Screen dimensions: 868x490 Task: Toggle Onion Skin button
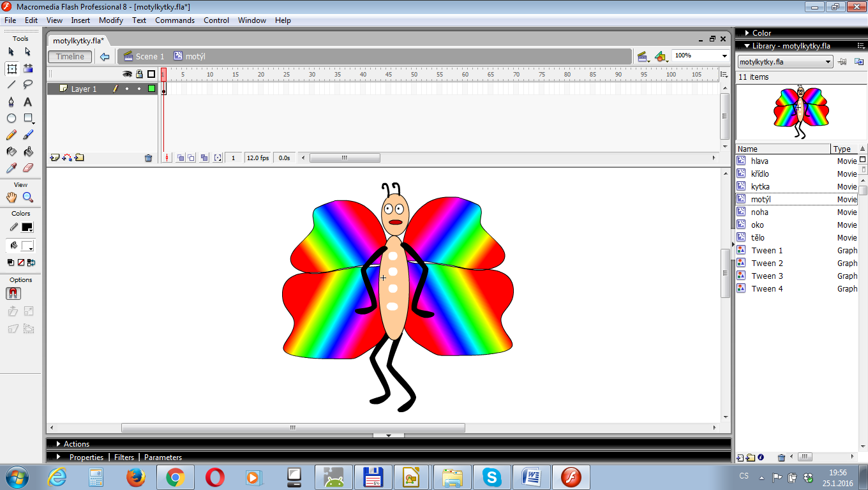click(181, 158)
